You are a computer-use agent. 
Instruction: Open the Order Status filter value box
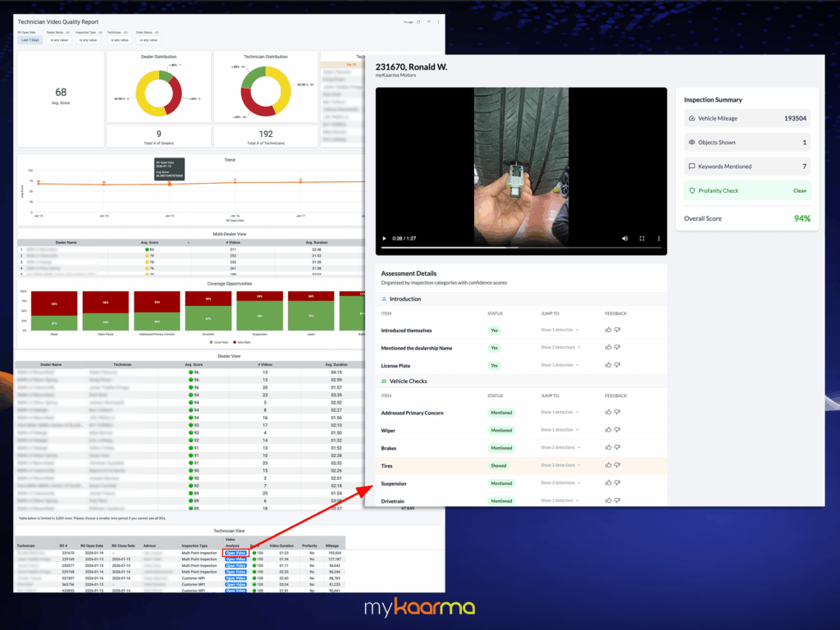(148, 39)
